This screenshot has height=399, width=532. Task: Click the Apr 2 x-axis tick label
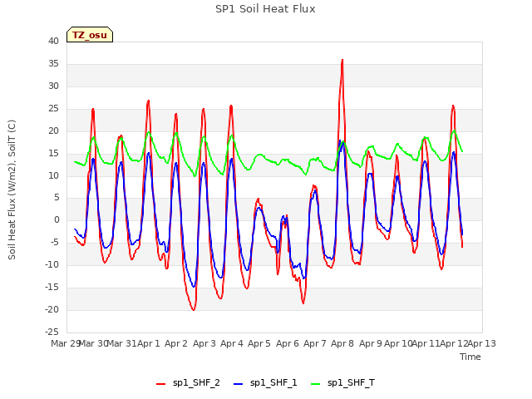[176, 343]
